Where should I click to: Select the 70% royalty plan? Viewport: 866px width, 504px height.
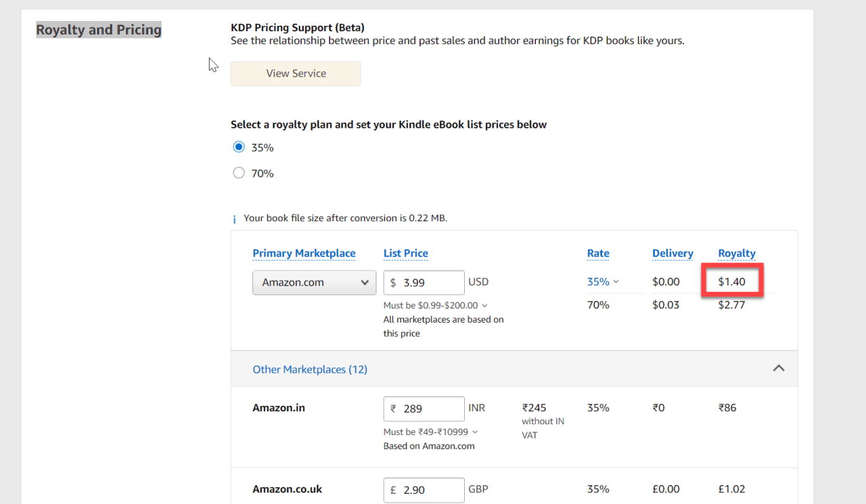238,173
